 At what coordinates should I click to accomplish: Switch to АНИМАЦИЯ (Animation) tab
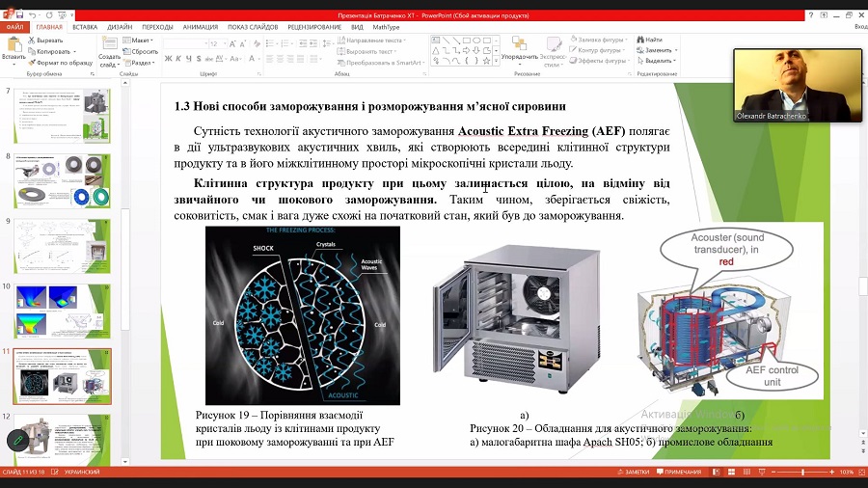[x=201, y=27]
